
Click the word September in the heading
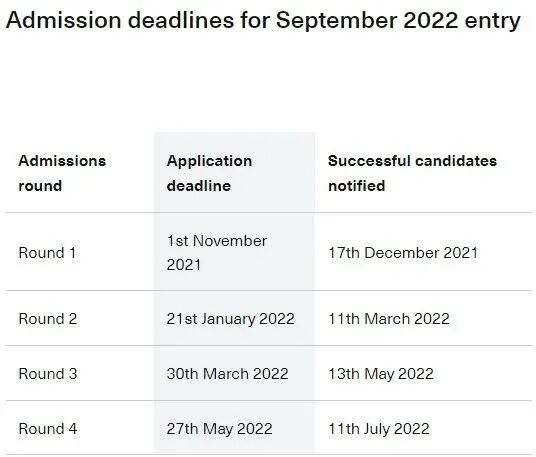click(337, 21)
